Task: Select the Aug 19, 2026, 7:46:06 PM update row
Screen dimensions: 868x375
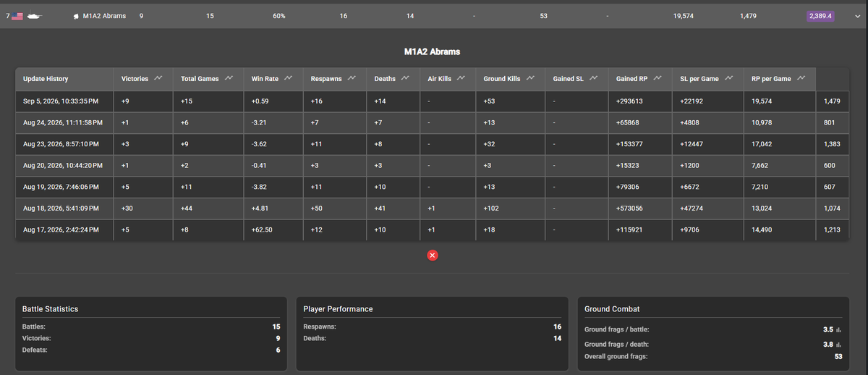Action: click(432, 187)
